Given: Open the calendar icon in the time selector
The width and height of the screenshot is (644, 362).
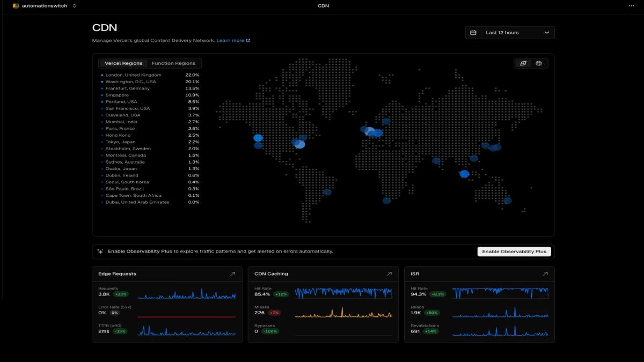Looking at the screenshot, I should [x=473, y=32].
